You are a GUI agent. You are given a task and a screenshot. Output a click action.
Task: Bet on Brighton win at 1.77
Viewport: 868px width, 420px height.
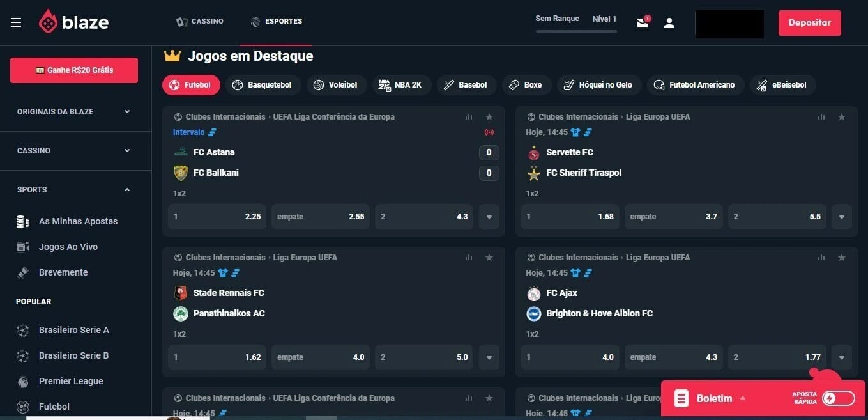pos(777,357)
